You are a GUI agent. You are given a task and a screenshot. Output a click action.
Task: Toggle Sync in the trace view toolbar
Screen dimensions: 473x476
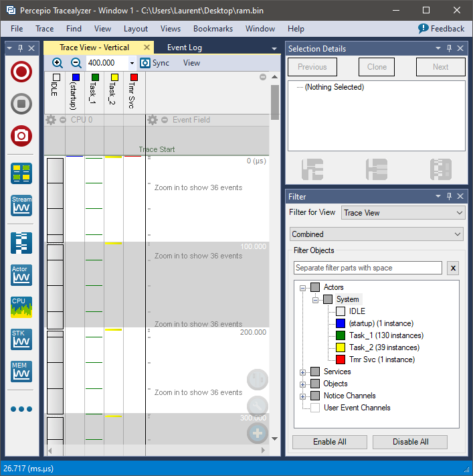(155, 63)
